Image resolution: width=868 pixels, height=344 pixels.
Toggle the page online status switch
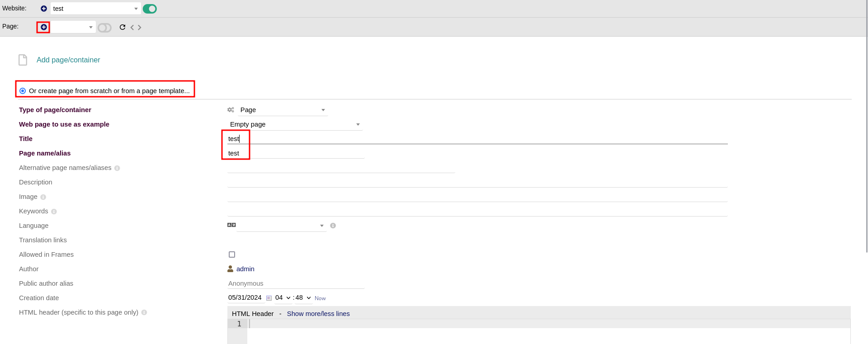tap(104, 28)
